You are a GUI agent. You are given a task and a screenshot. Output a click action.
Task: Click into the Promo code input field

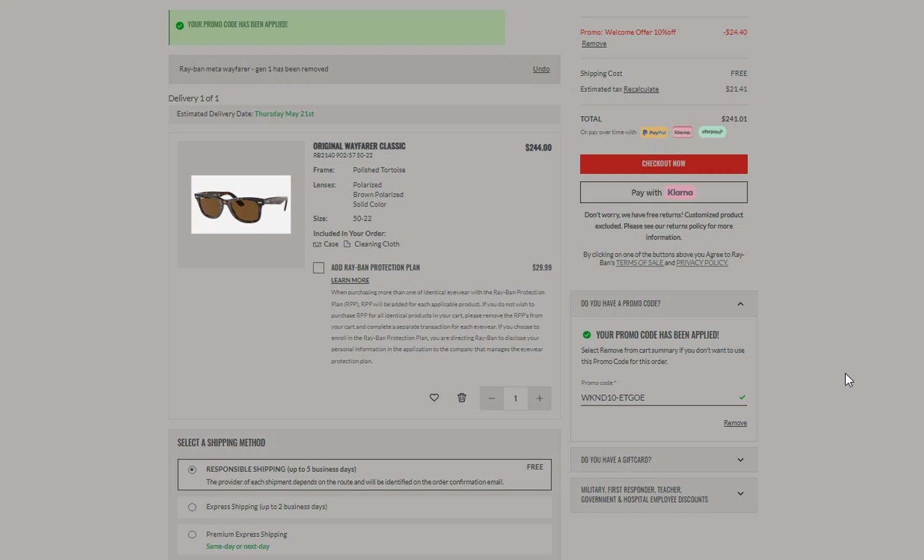tap(664, 398)
